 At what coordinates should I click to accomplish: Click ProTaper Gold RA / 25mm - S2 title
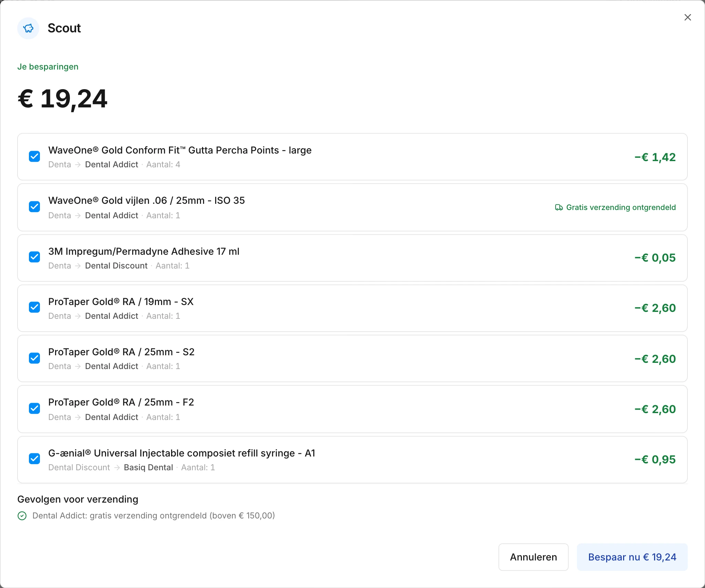pos(121,352)
